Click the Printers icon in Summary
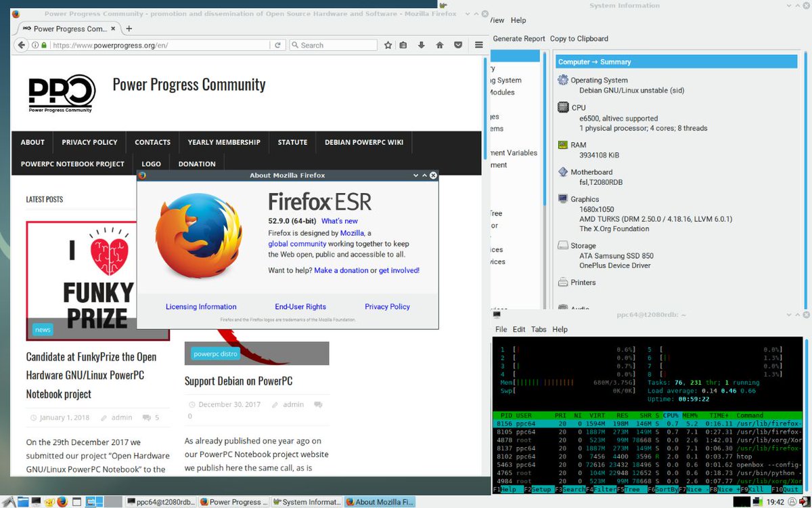 coord(563,282)
